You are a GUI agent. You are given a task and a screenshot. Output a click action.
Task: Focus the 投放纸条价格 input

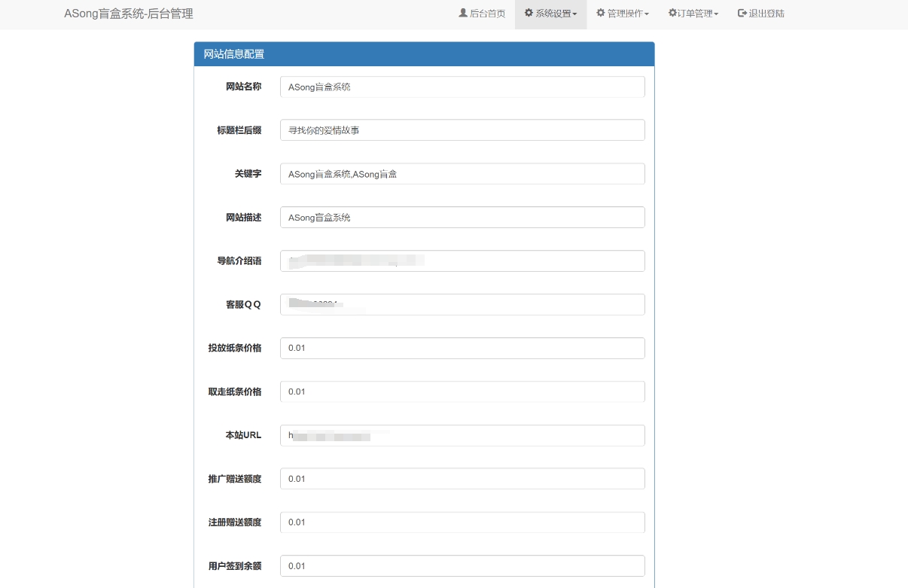coord(462,349)
